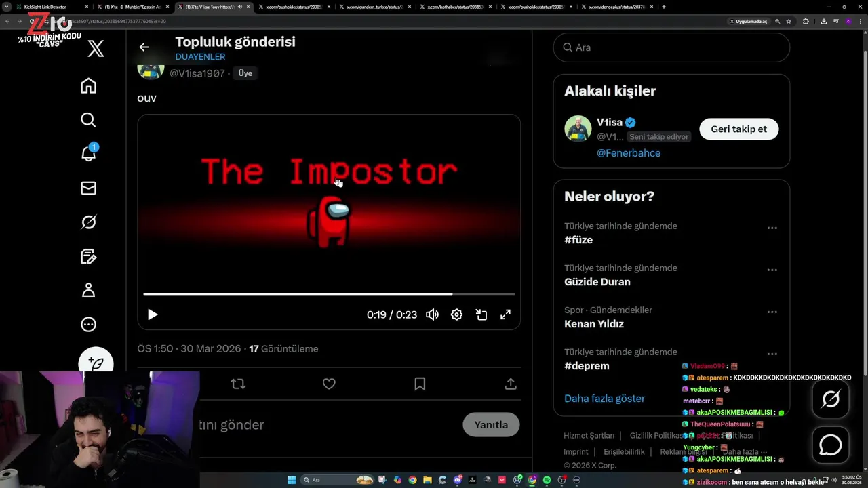Go back with the left arrow
The image size is (868, 488).
(x=144, y=47)
